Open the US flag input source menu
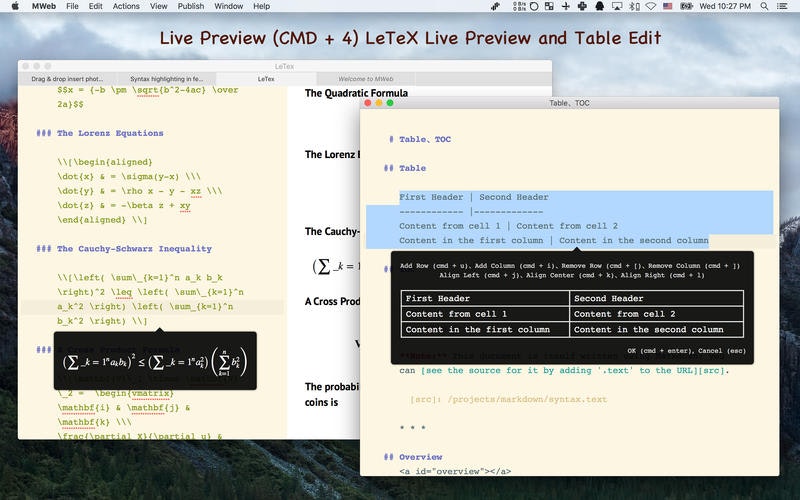 click(x=668, y=6)
